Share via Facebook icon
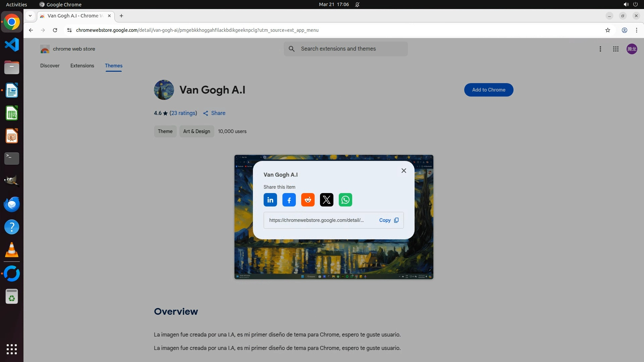 (x=289, y=200)
